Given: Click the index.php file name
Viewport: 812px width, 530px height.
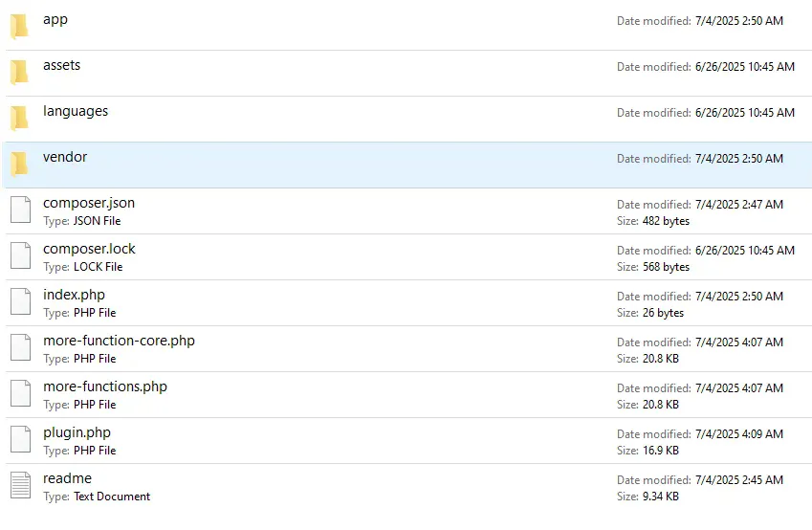Looking at the screenshot, I should pos(74,295).
